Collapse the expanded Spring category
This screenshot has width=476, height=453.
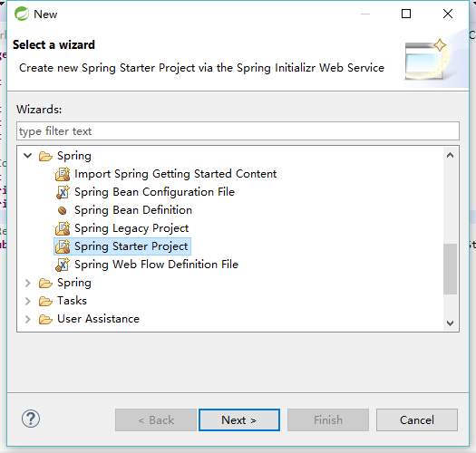pos(27,156)
